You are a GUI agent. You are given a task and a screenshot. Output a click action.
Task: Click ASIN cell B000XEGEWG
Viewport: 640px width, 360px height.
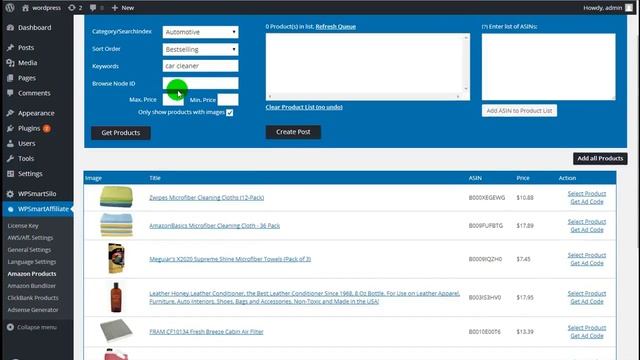[487, 198]
